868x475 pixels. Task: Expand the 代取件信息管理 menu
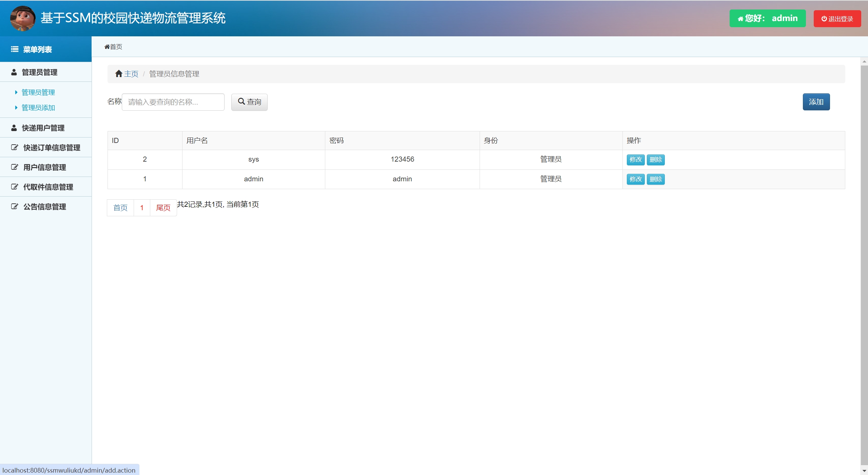click(x=48, y=187)
